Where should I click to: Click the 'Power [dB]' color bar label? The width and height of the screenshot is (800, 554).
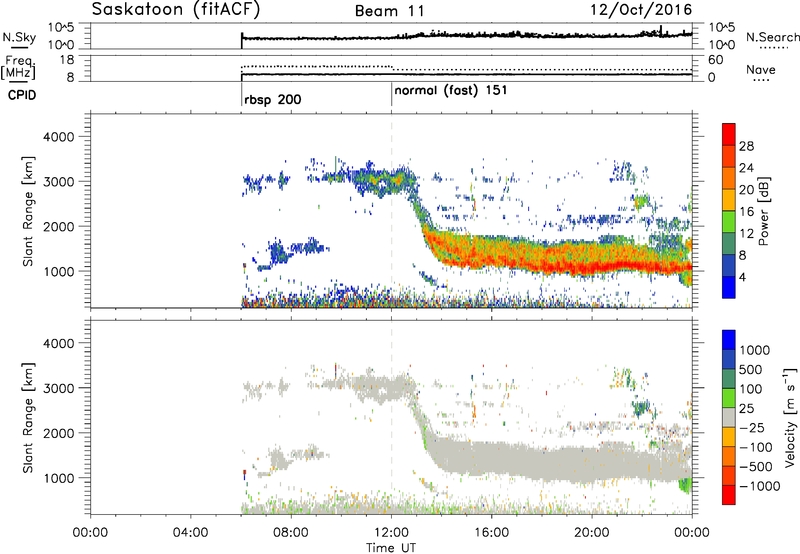click(x=763, y=211)
